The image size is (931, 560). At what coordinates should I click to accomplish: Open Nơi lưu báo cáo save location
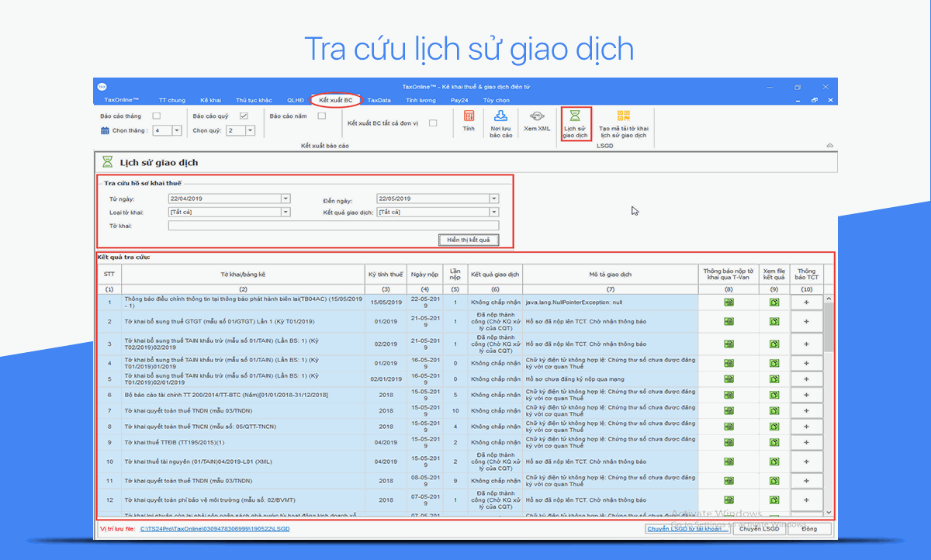point(501,117)
